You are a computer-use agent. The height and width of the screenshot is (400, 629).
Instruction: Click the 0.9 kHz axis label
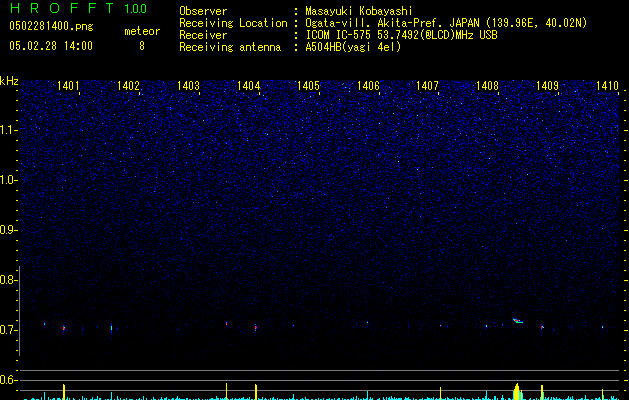(8, 230)
